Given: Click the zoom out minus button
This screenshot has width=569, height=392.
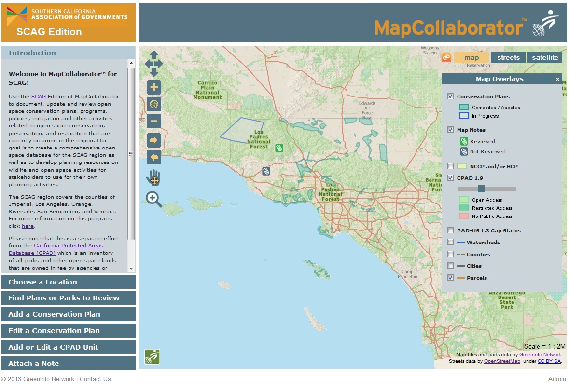Looking at the screenshot, I should (154, 121).
